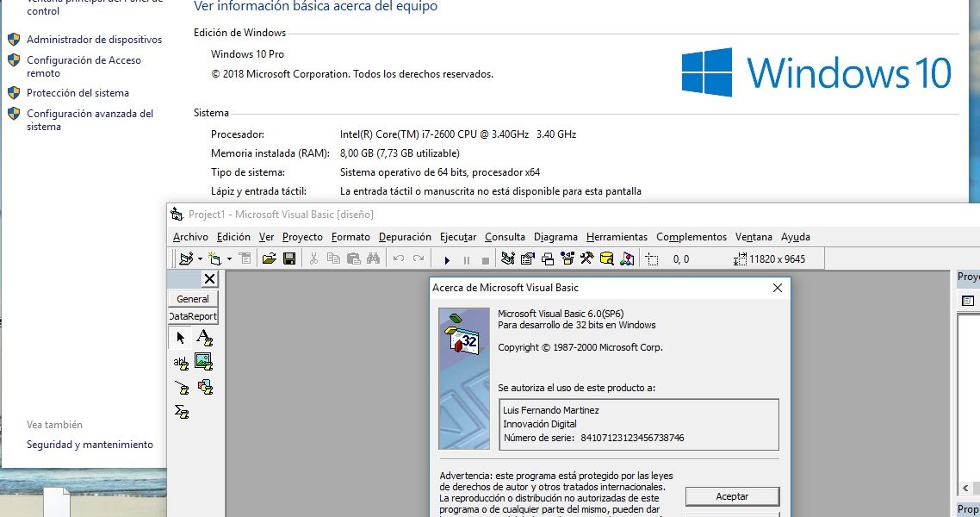The image size is (980, 517).
Task: Expand the Add Form dropdown arrow
Action: click(229, 258)
